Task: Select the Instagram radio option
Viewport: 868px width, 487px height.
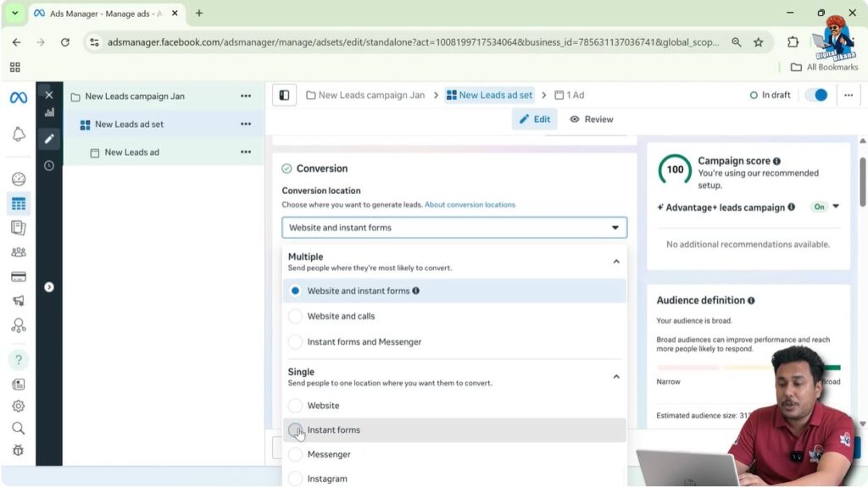Action: (x=295, y=479)
